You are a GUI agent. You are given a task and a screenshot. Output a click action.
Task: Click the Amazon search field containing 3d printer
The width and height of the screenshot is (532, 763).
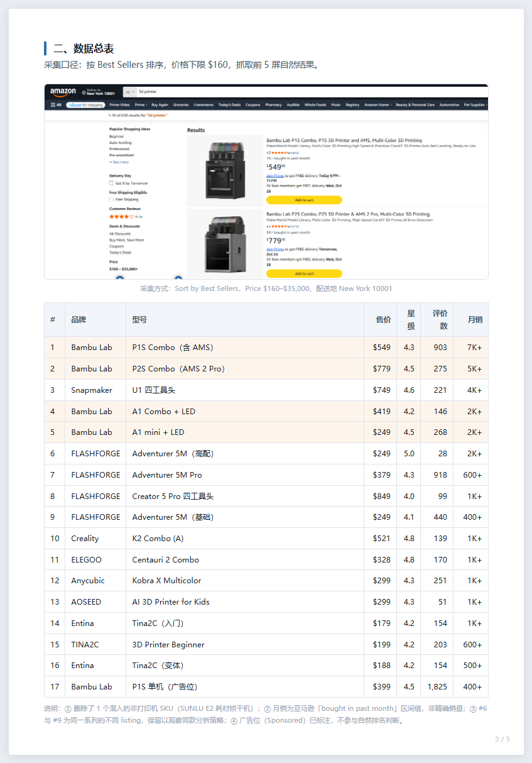312,92
